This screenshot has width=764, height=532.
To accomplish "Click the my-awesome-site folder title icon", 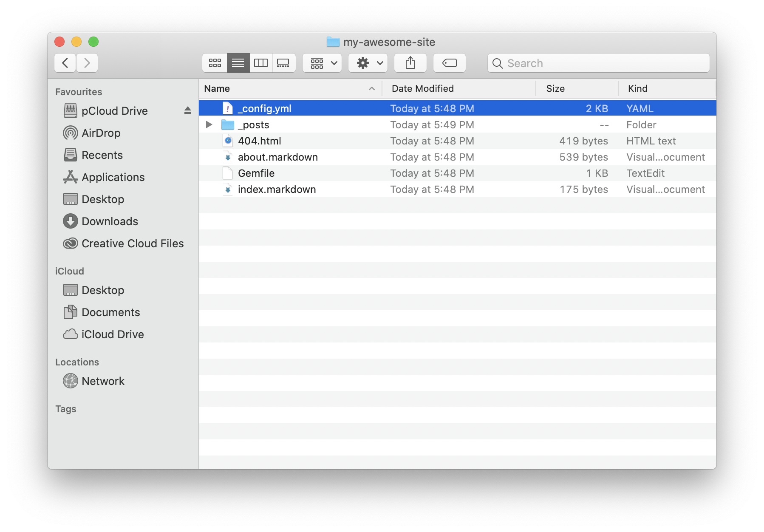I will pos(333,42).
